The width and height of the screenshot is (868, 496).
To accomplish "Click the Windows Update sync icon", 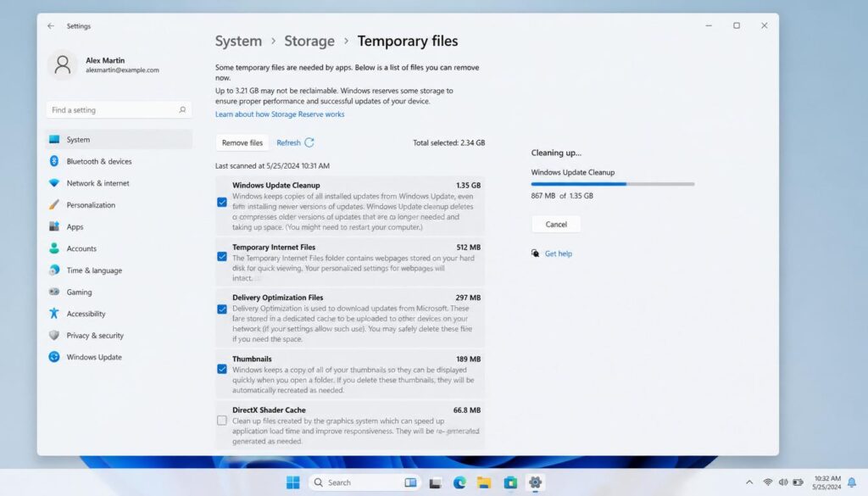I will pos(53,357).
